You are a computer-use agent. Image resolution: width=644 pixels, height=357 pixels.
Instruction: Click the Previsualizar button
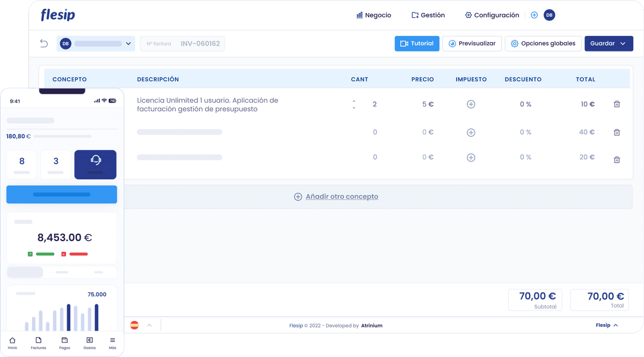click(x=472, y=43)
